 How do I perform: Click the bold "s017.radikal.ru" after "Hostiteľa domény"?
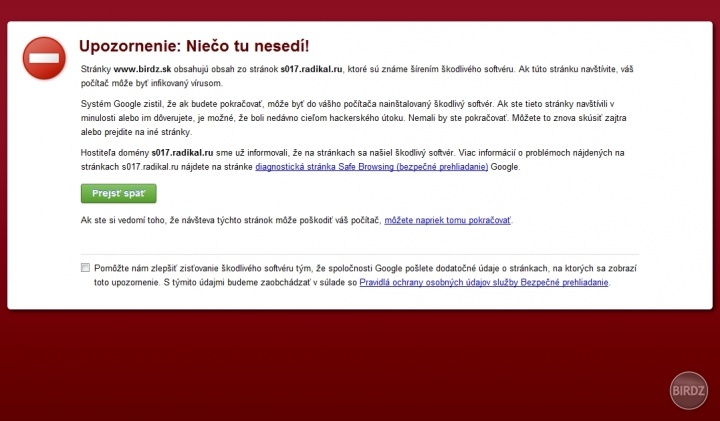click(x=182, y=153)
